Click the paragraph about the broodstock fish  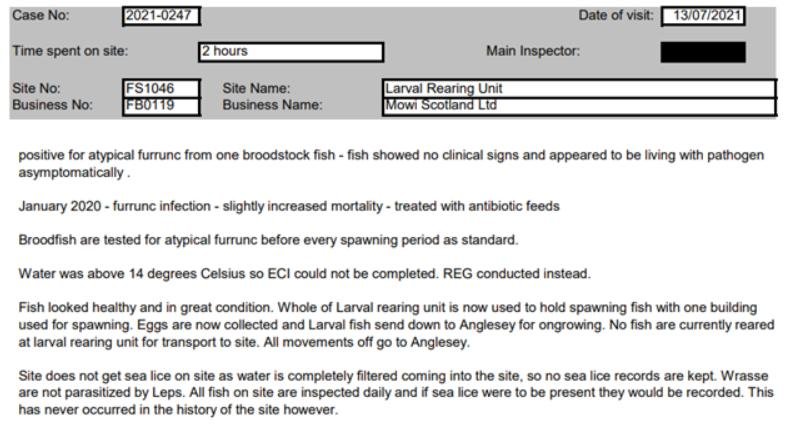[x=390, y=164]
